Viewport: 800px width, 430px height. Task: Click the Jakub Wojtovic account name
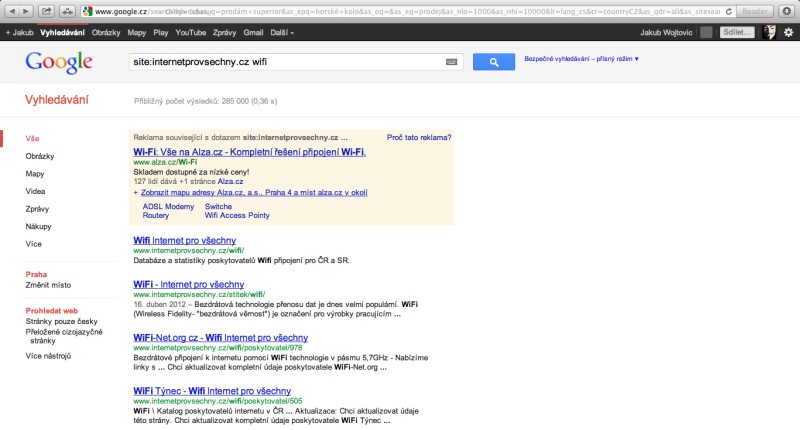pos(666,32)
